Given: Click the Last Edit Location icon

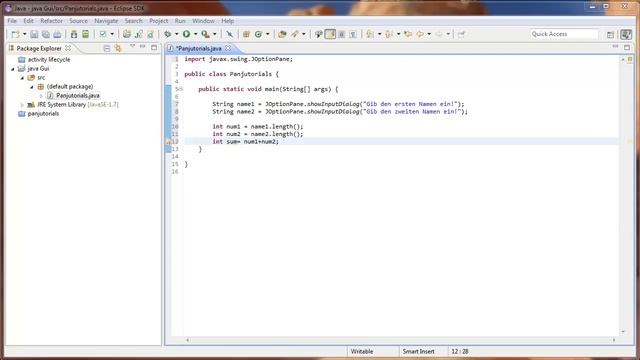Looking at the screenshot, I should coord(408,34).
